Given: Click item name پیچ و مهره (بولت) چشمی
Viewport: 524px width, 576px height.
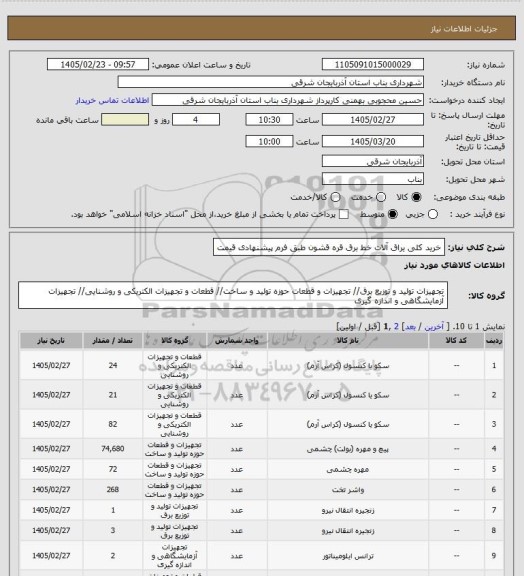Looking at the screenshot, I should tap(348, 449).
